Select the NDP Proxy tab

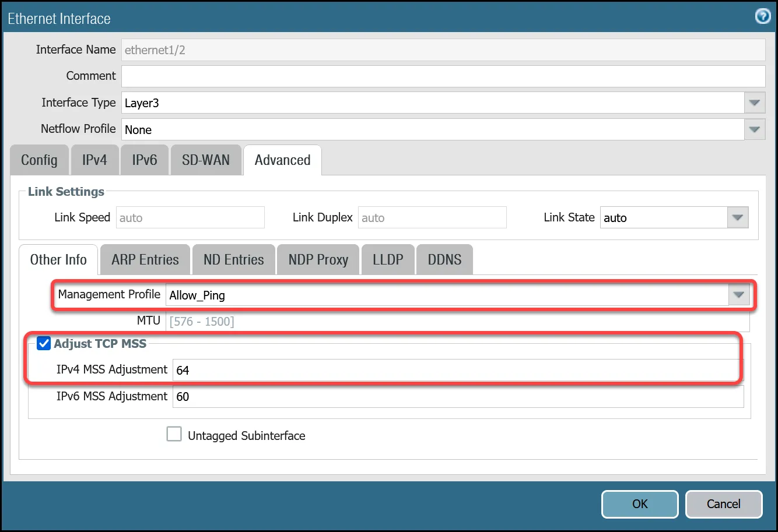pos(317,259)
